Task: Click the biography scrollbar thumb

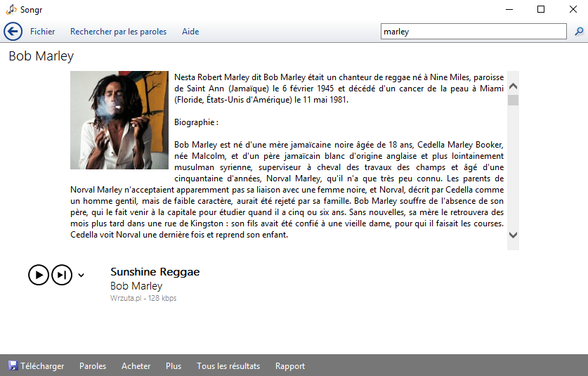Action: 513,101
